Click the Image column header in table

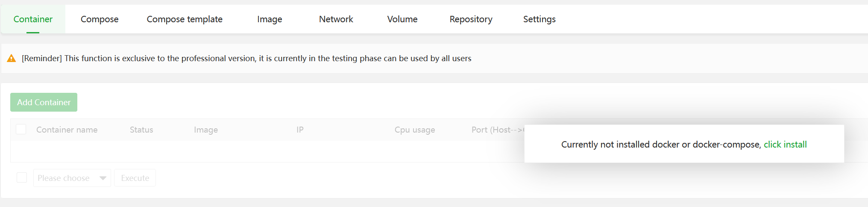(205, 130)
